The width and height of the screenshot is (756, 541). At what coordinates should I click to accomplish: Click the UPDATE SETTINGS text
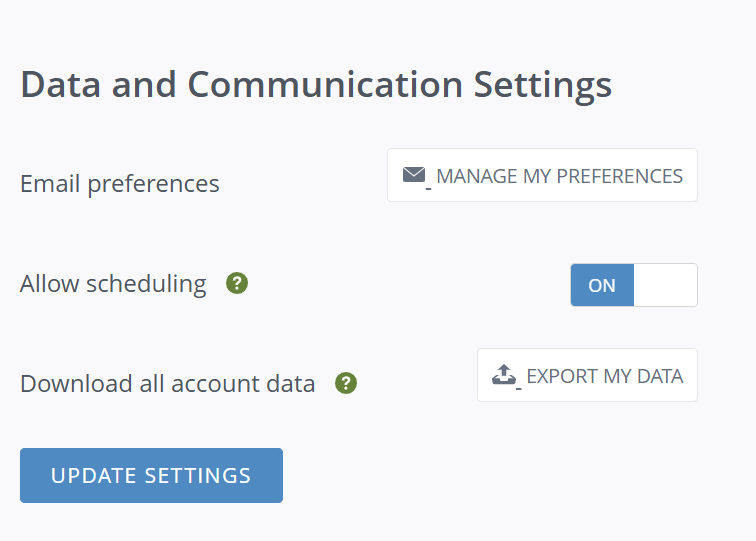coord(151,476)
